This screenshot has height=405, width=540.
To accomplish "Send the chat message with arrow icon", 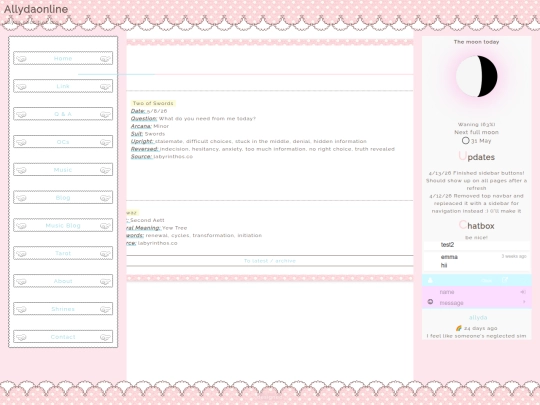I will point(524,302).
